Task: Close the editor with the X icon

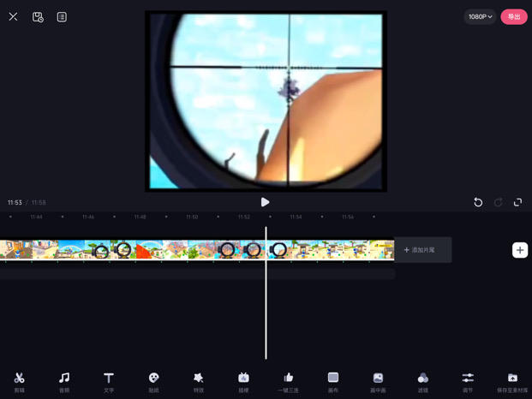Action: click(13, 16)
